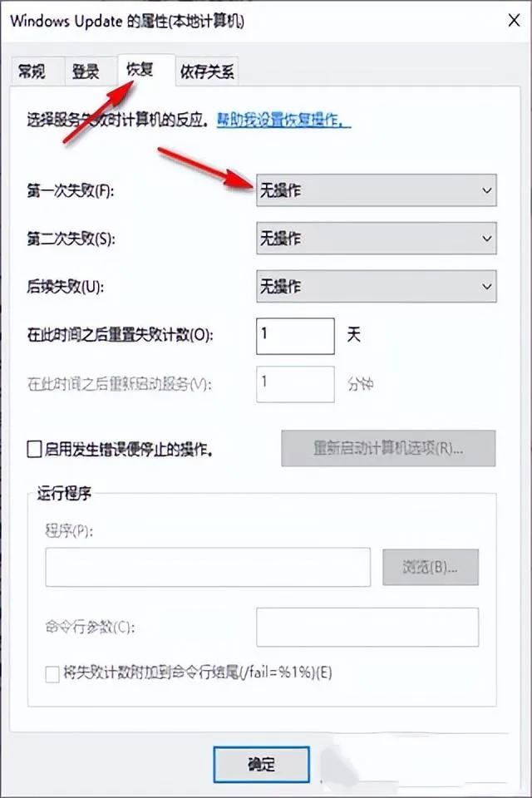Switch to the 常规 tab
Viewport: 532px width, 798px height.
(x=31, y=72)
